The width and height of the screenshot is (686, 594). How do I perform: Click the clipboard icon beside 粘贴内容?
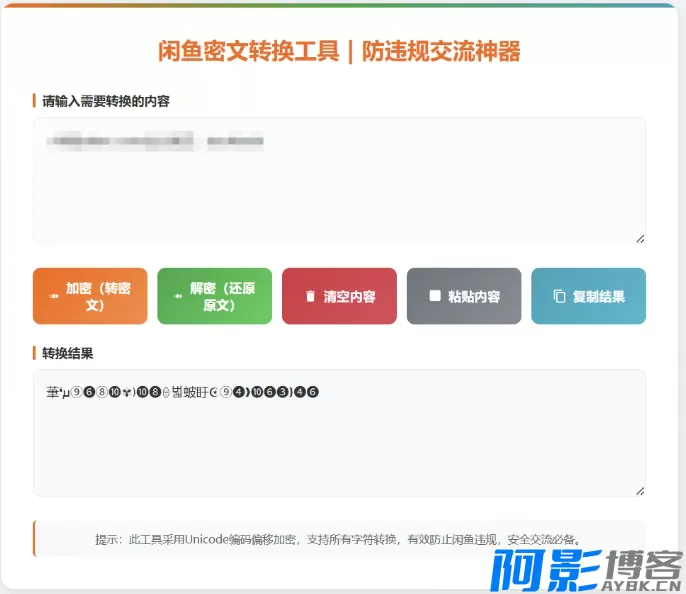[x=434, y=296]
